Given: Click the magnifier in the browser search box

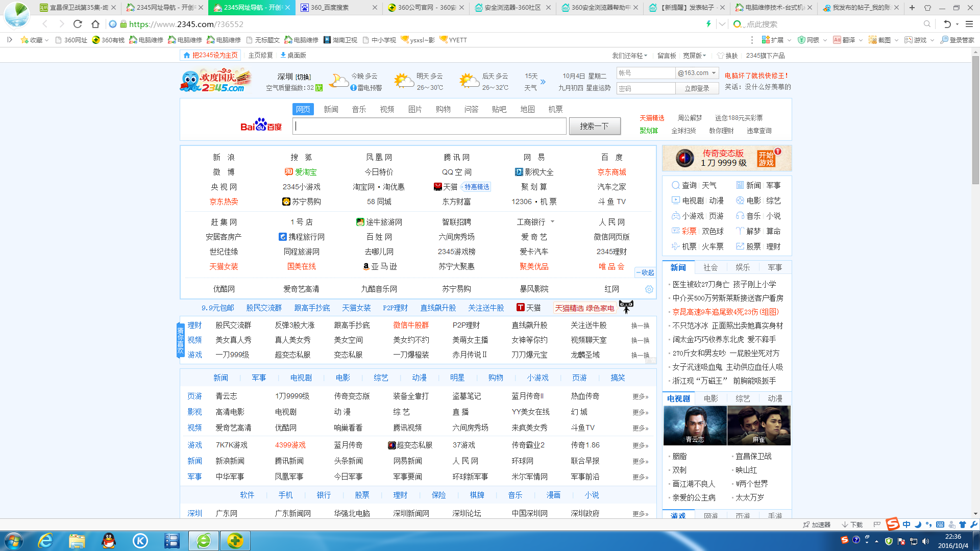Looking at the screenshot, I should pyautogui.click(x=927, y=24).
